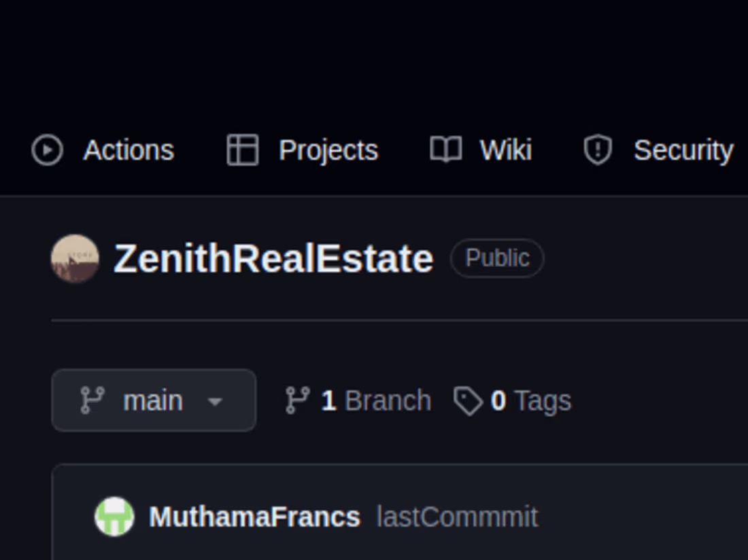Expand the branch dropdown chevron arrow

215,402
